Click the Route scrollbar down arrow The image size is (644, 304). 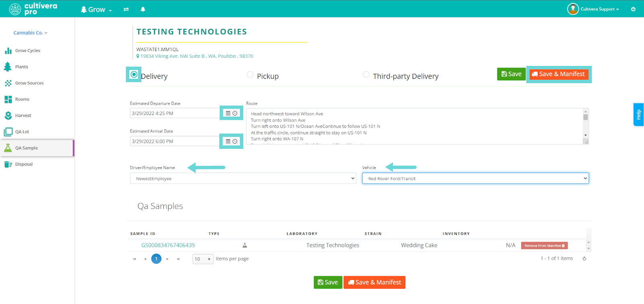click(586, 135)
